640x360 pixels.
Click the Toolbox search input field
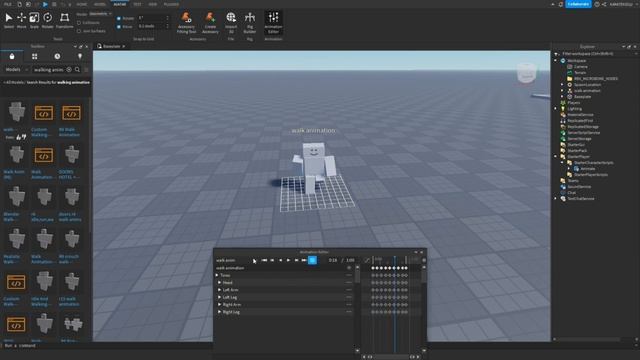[x=49, y=70]
